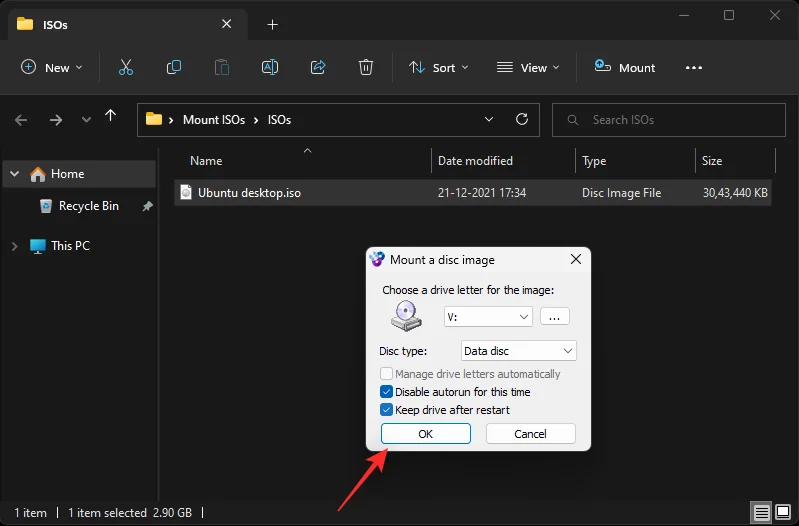Sort by the Type column header
Viewport: 799px width, 526px height.
pyautogui.click(x=594, y=161)
